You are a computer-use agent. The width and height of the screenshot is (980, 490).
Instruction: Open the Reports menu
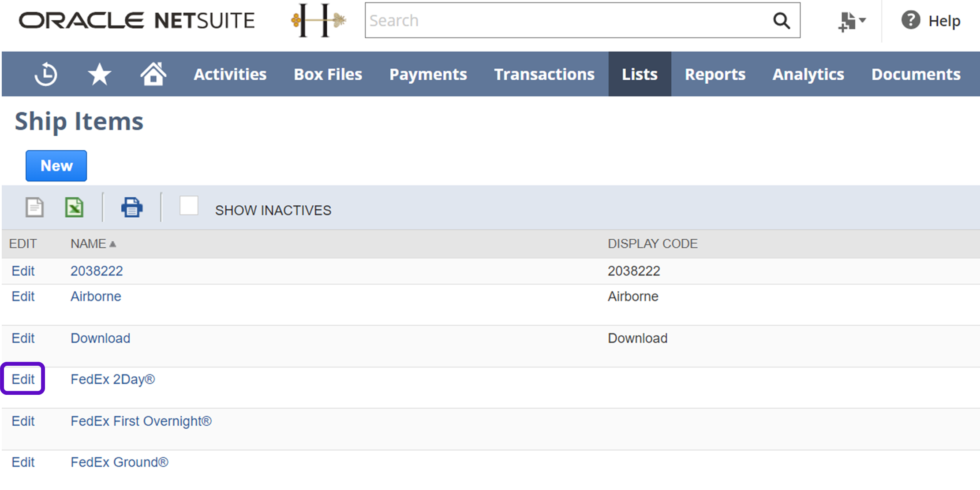point(714,74)
